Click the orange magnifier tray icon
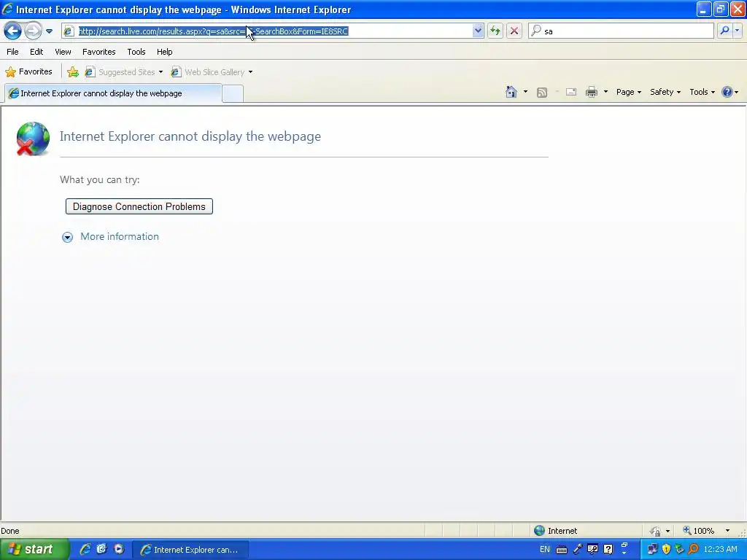Image resolution: width=747 pixels, height=560 pixels. coord(693,549)
